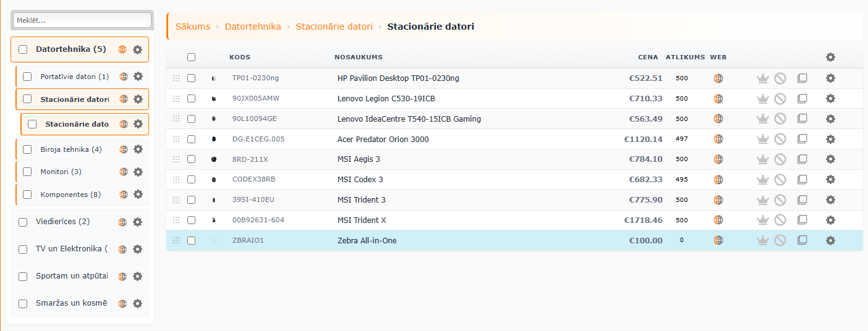
Task: Expand Portatīvie datori subcategory
Action: (x=74, y=77)
